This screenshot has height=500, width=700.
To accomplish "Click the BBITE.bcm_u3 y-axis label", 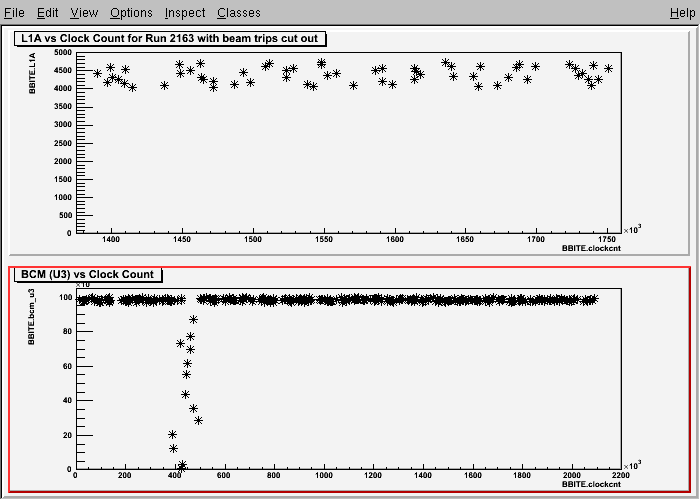I will point(31,317).
